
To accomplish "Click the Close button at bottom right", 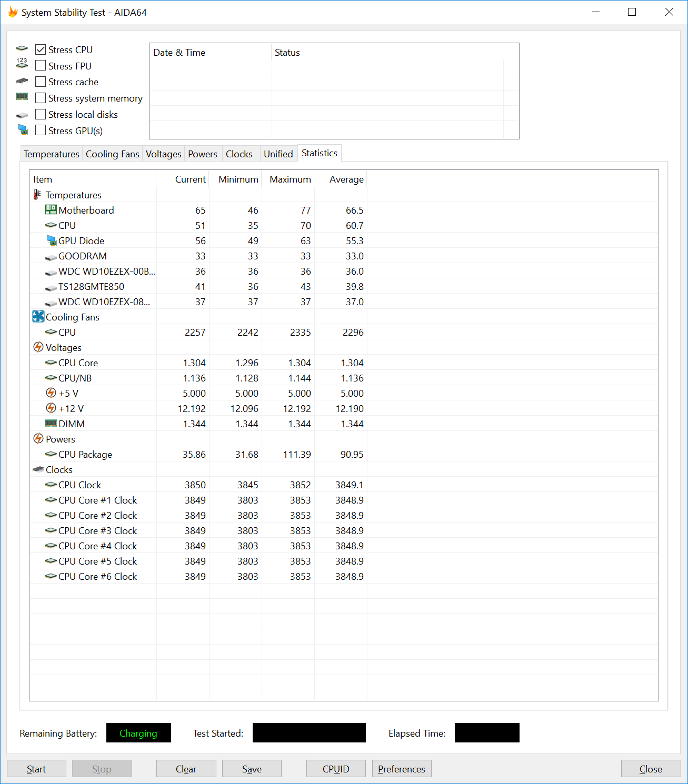I will pos(651,769).
